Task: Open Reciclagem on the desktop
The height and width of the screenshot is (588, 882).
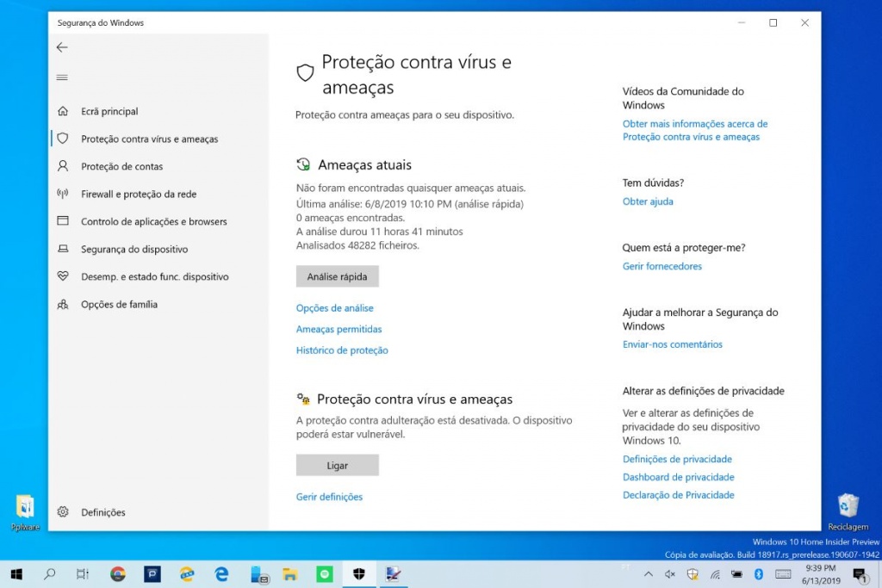Action: pyautogui.click(x=848, y=507)
